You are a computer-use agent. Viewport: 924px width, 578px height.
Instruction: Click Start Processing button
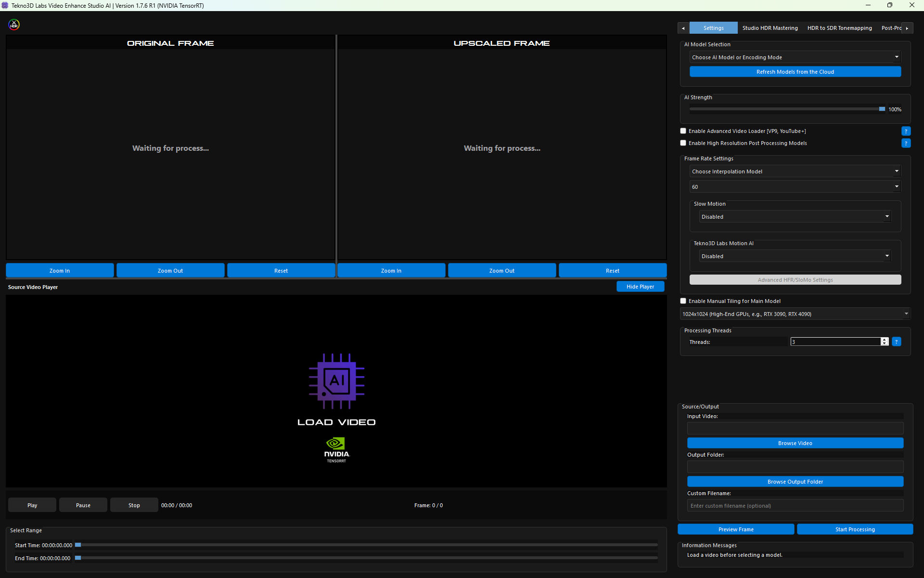point(855,529)
